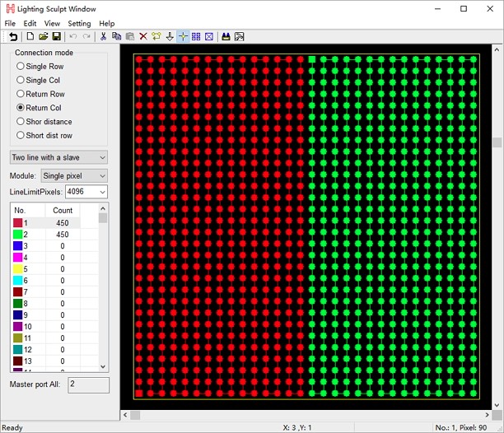Click the canvas vertical scrollbar down arrow

(x=497, y=405)
